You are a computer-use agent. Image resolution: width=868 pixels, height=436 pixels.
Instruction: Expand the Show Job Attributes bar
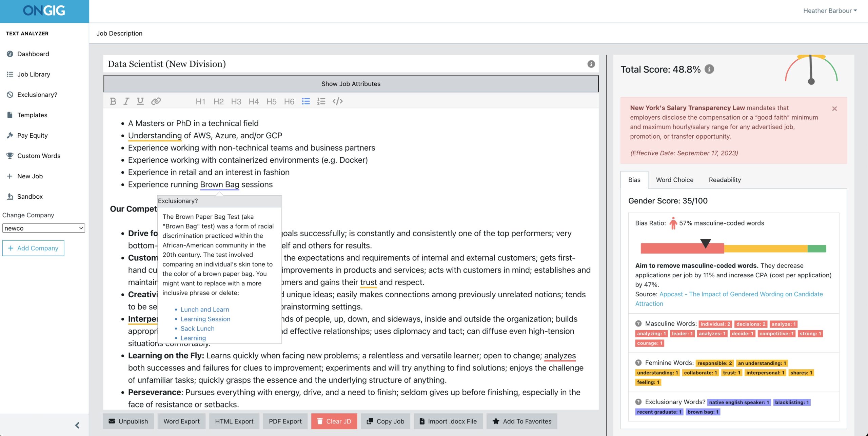(x=351, y=84)
